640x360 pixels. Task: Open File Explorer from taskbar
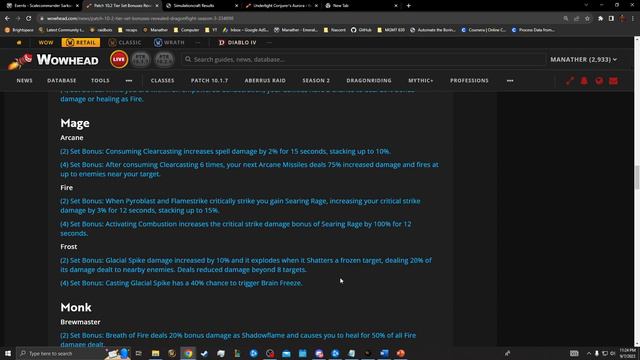(x=156, y=353)
